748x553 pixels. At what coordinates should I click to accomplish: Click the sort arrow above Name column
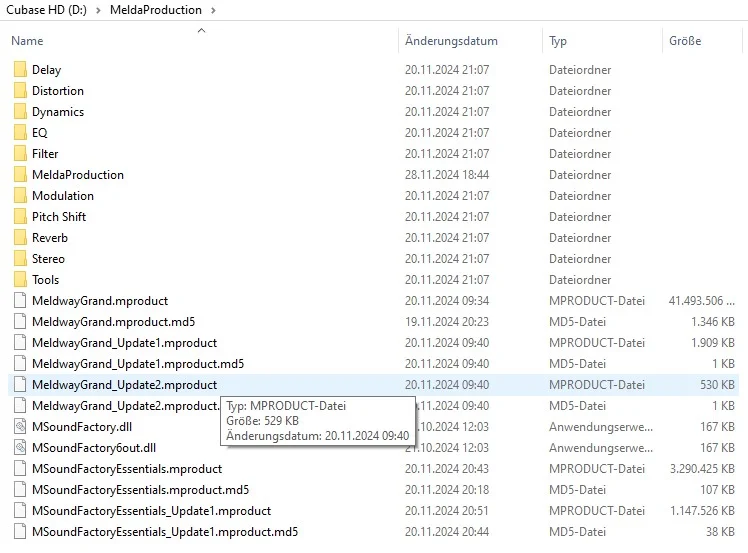point(201,31)
